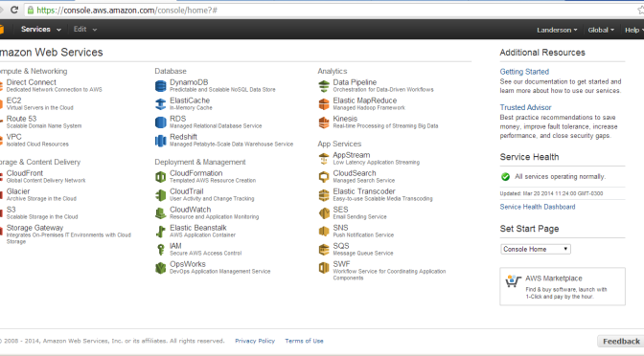The height and width of the screenshot is (356, 644).
Task: Open the VPC service link
Action: click(x=13, y=137)
